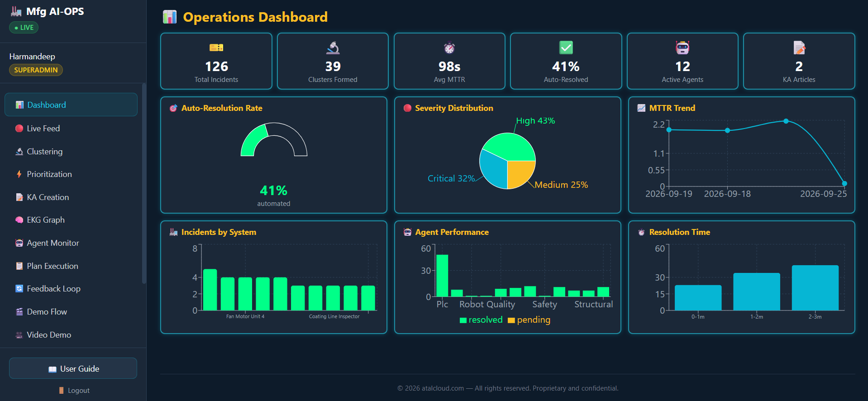
Task: Click the sidebar vertical scrollbar
Action: click(144, 183)
